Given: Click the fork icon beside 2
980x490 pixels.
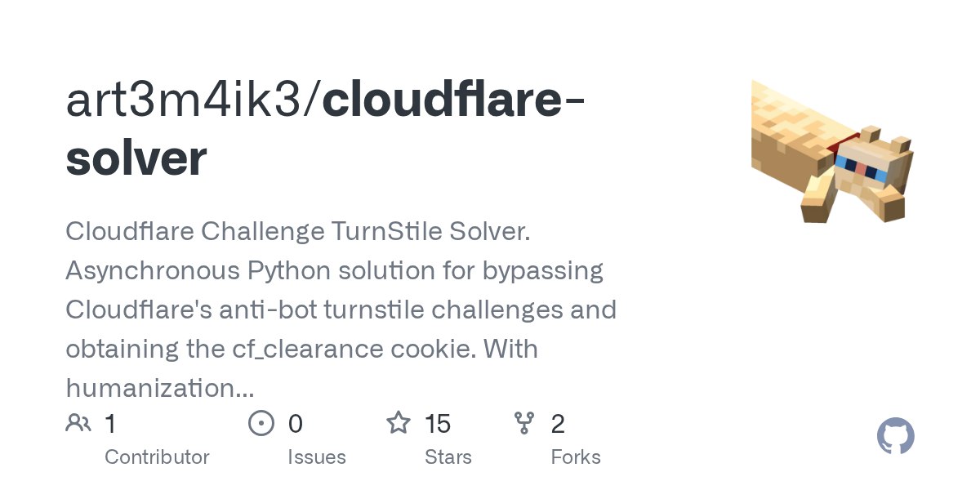Looking at the screenshot, I should click(523, 423).
